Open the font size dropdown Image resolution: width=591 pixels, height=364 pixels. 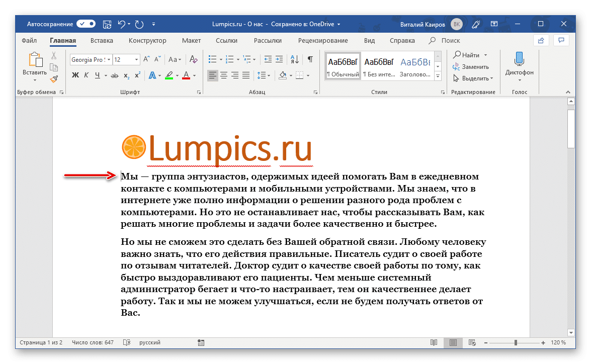tap(136, 60)
